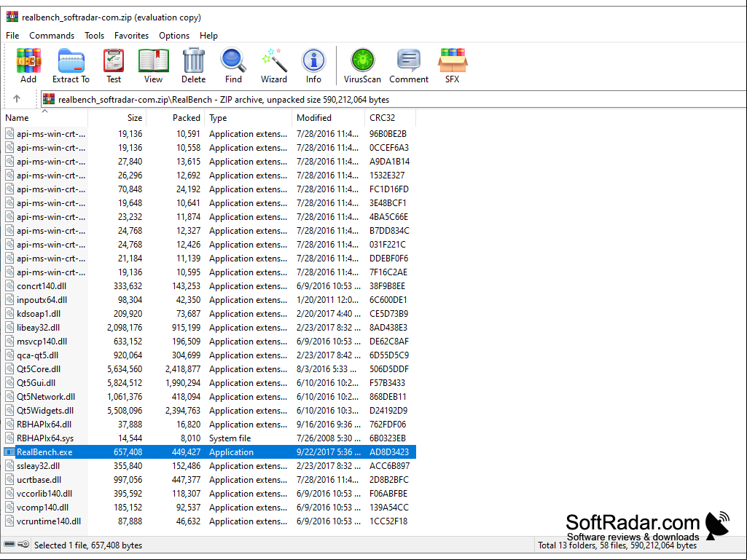
Task: Click the size value 5,634,560
Action: pyautogui.click(x=125, y=369)
